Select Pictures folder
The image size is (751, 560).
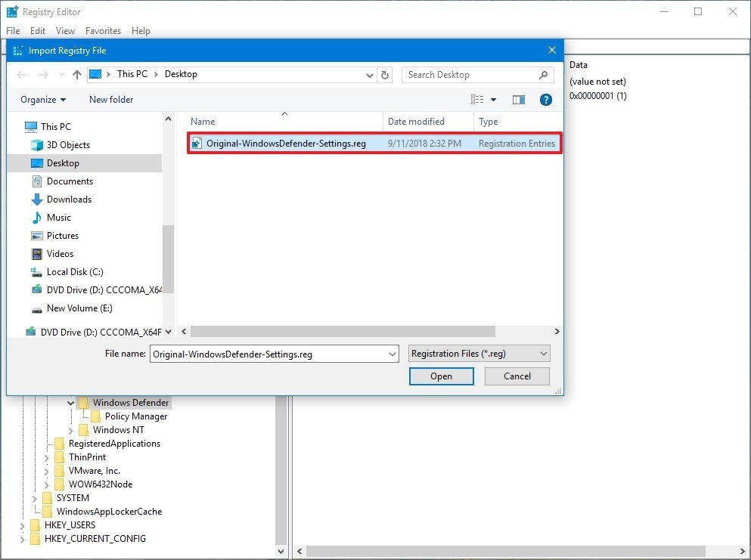click(62, 236)
